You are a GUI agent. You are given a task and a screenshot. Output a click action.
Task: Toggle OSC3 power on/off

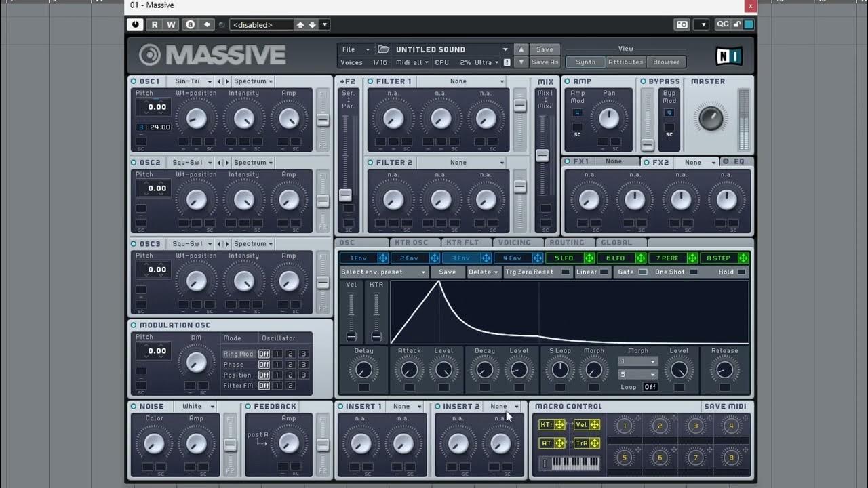134,244
